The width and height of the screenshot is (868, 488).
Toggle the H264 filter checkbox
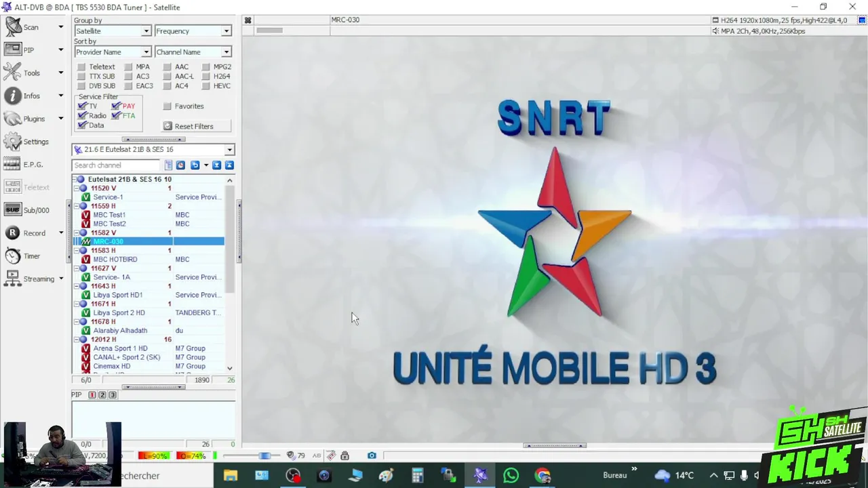[x=205, y=77]
